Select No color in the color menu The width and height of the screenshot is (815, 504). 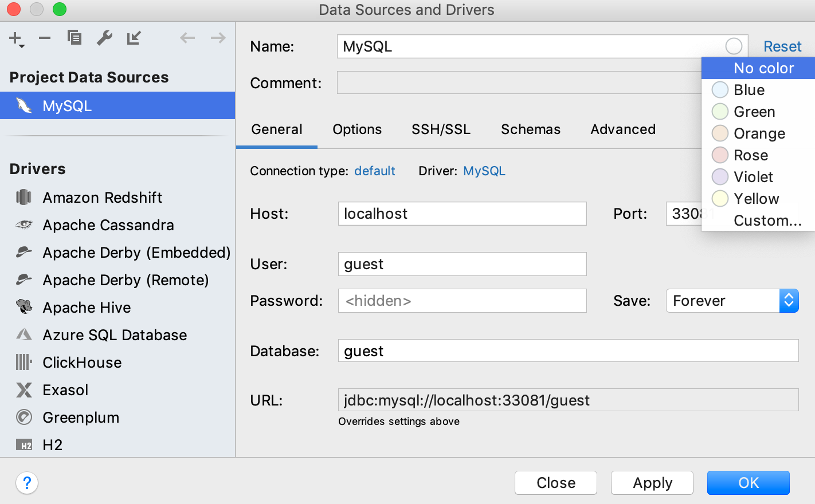tap(758, 68)
